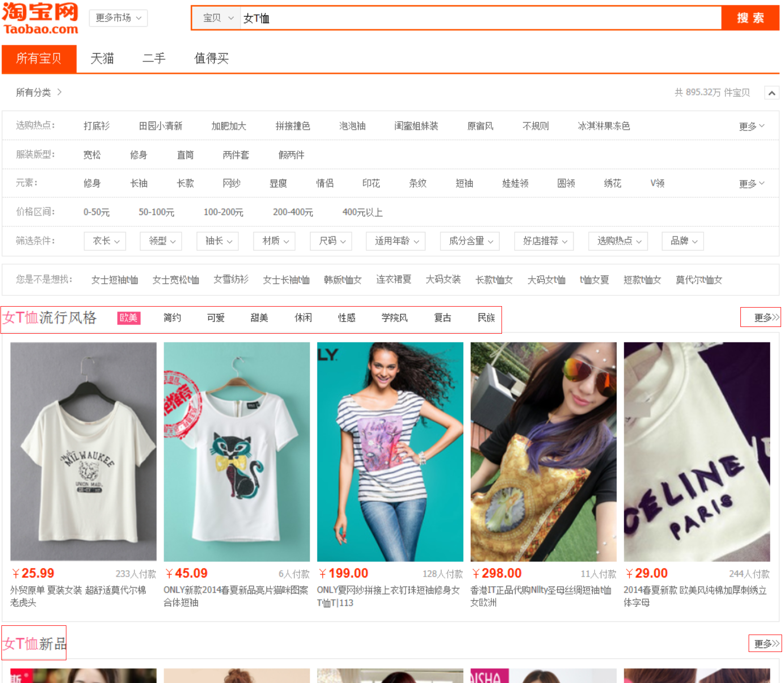Click suggested search 女士短袖t恤

pos(115,279)
